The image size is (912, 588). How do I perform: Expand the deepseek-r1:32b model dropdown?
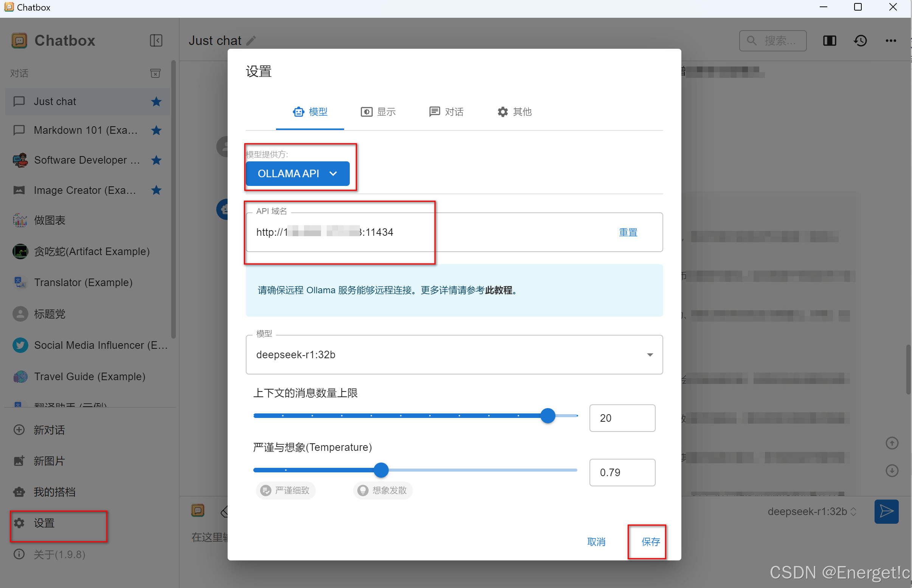pos(454,354)
